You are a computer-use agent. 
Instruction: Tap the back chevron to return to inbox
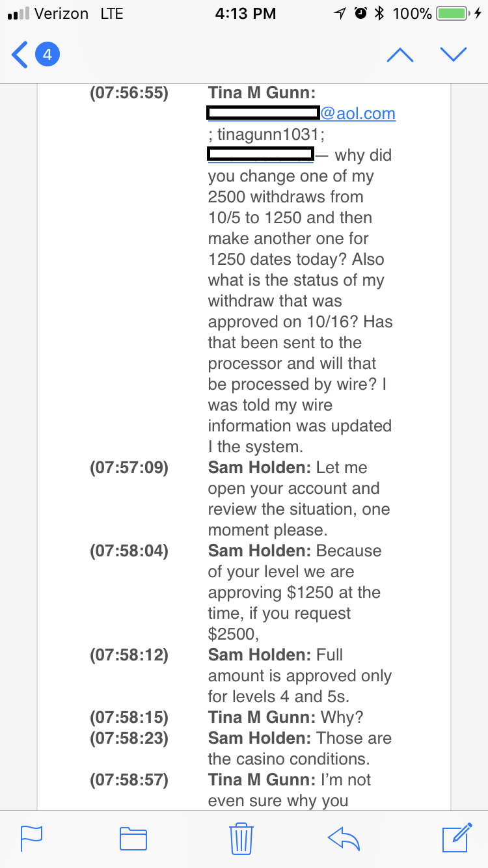pyautogui.click(x=20, y=55)
